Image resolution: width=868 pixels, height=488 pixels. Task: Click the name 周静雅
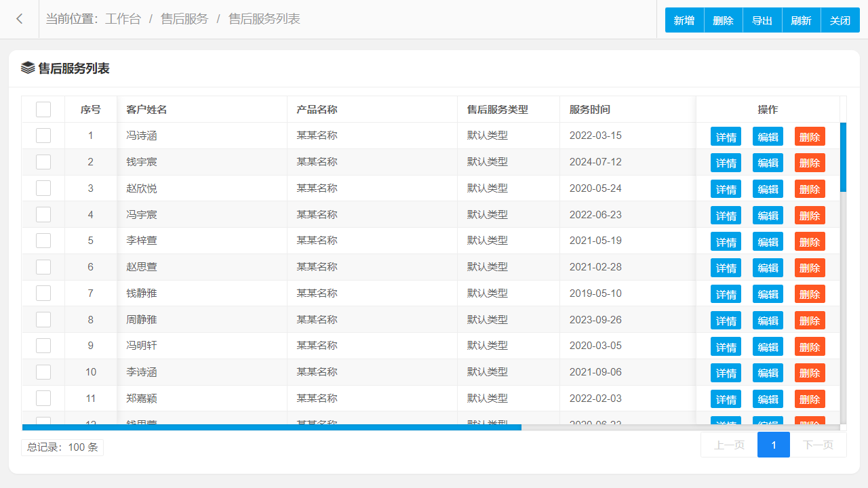coord(142,319)
